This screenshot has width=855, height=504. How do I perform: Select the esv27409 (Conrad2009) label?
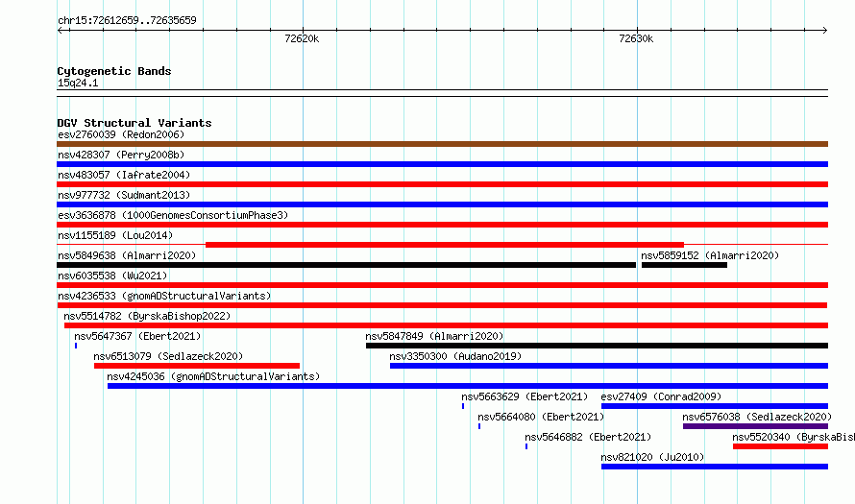661,396
